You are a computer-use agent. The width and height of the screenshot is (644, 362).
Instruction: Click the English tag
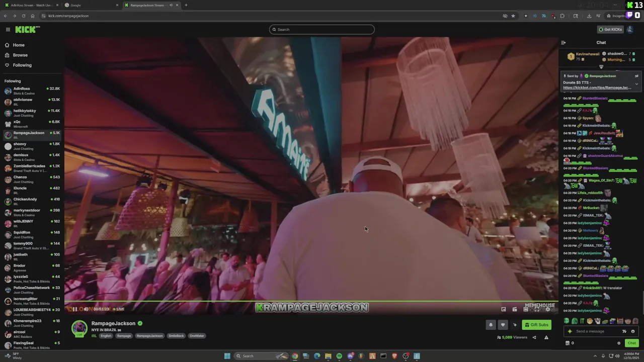pos(106,336)
